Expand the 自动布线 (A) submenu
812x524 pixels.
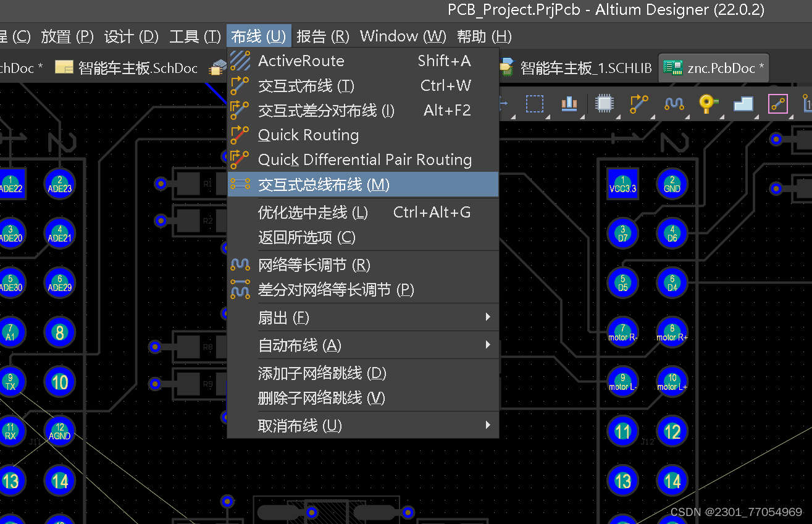[x=363, y=345]
